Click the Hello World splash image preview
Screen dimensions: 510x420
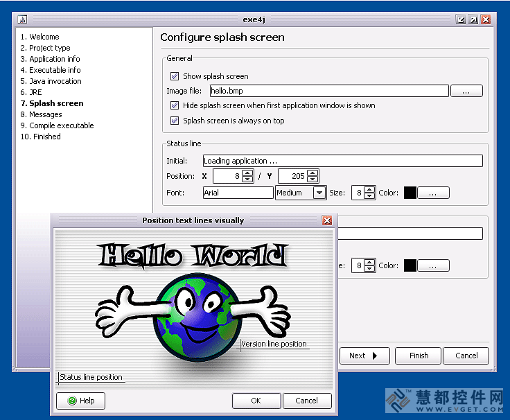coord(194,309)
